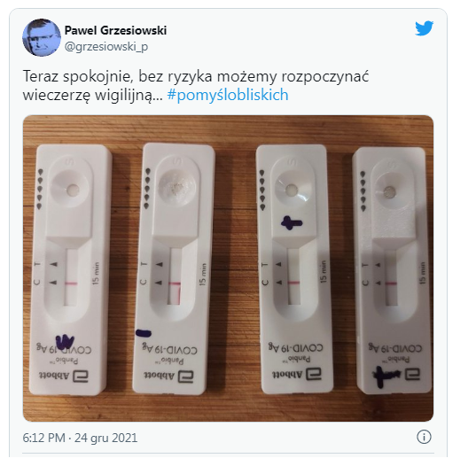This screenshot has height=466, width=476.
Task: Click the Pawel Grzesiowski display name
Action: tap(115, 30)
